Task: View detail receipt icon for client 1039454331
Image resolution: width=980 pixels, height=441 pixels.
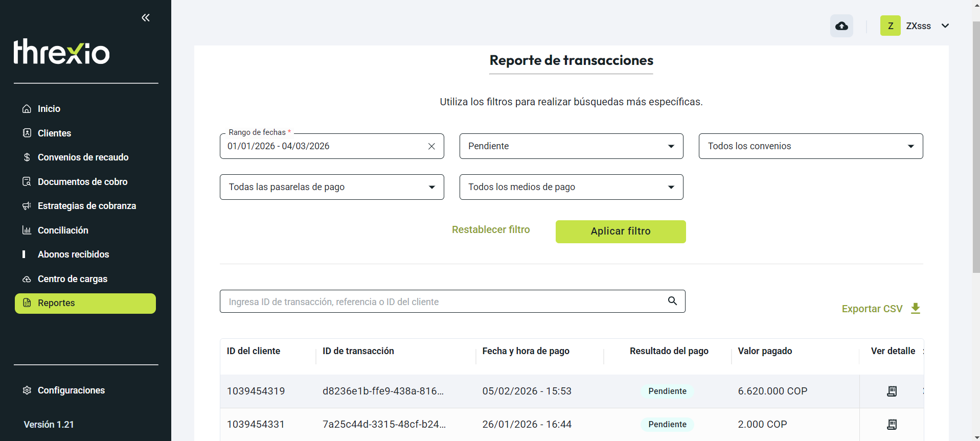Action: [892, 425]
